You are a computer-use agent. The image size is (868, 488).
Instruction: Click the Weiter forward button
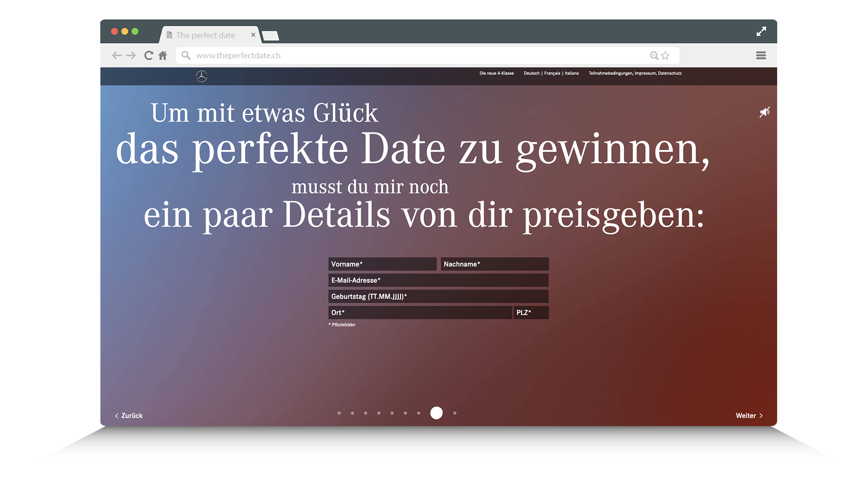tap(750, 415)
